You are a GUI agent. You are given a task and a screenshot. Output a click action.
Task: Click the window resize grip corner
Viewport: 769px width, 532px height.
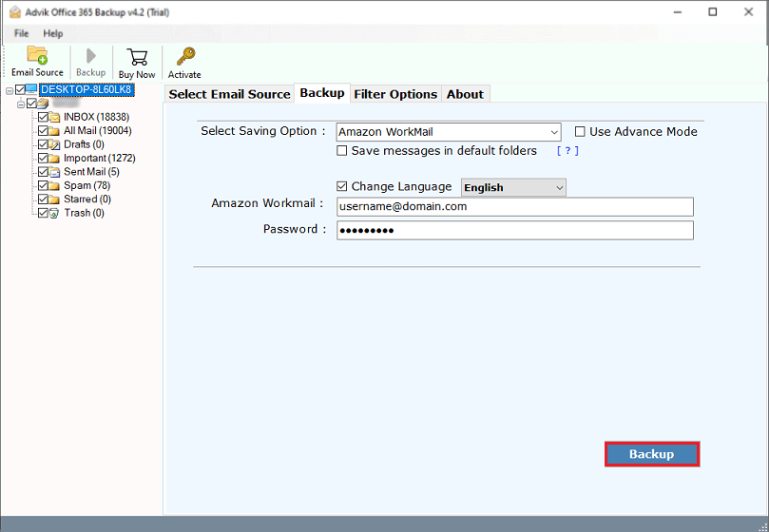(762, 526)
